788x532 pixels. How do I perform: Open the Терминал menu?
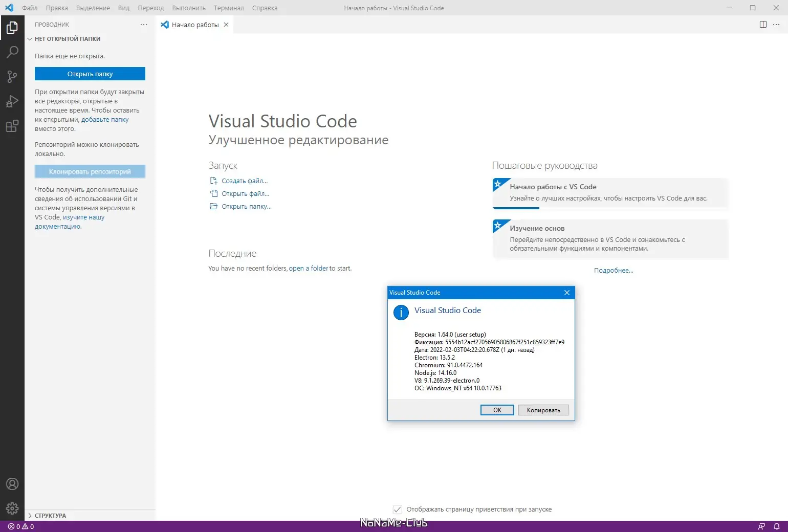(229, 8)
